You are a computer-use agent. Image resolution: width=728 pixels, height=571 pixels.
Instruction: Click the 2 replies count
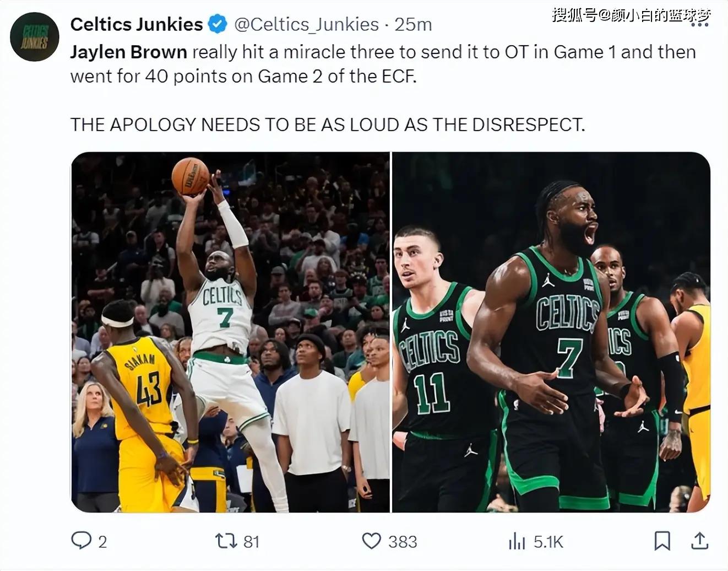click(x=102, y=542)
